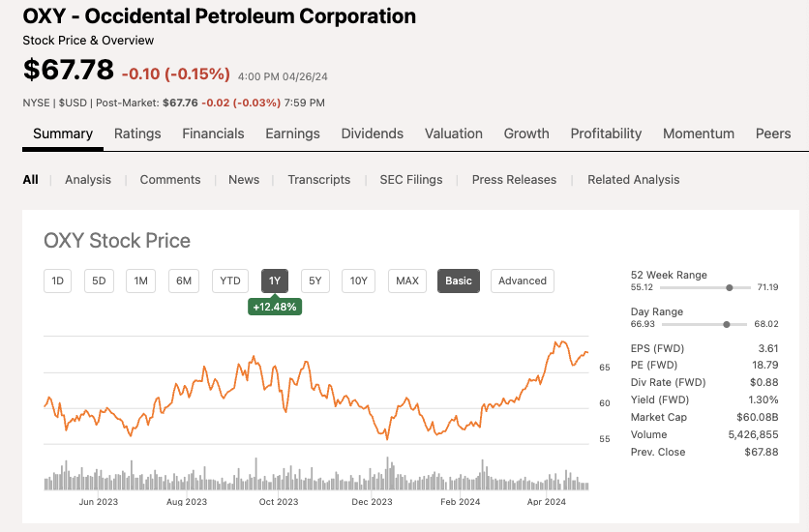Open the Summary tab

pyautogui.click(x=63, y=133)
